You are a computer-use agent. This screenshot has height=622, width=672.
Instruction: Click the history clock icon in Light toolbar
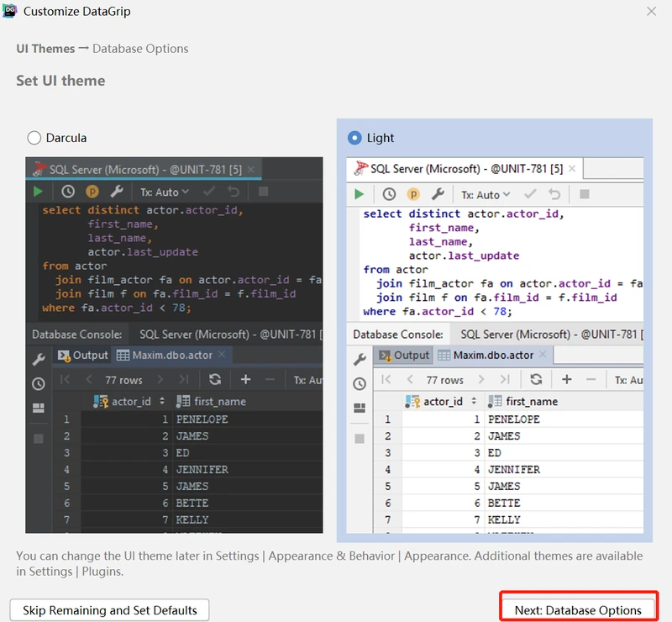pos(389,194)
